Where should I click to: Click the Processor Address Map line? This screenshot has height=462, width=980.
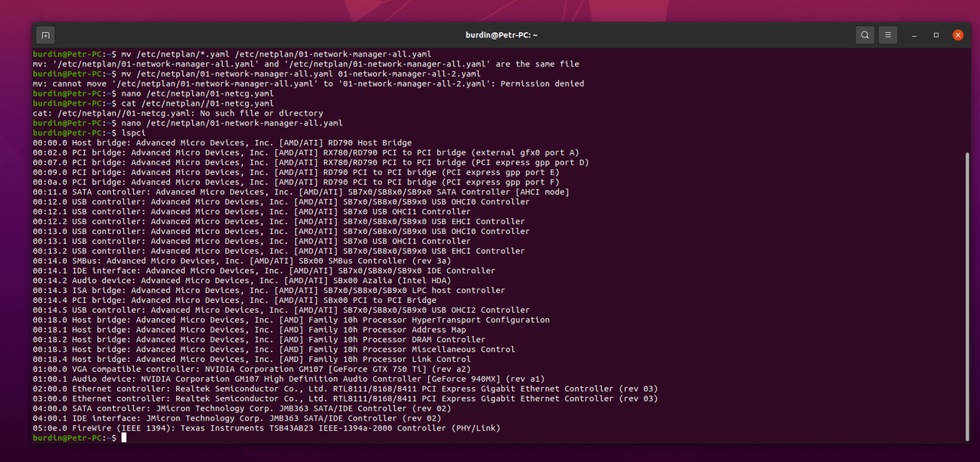(x=250, y=330)
